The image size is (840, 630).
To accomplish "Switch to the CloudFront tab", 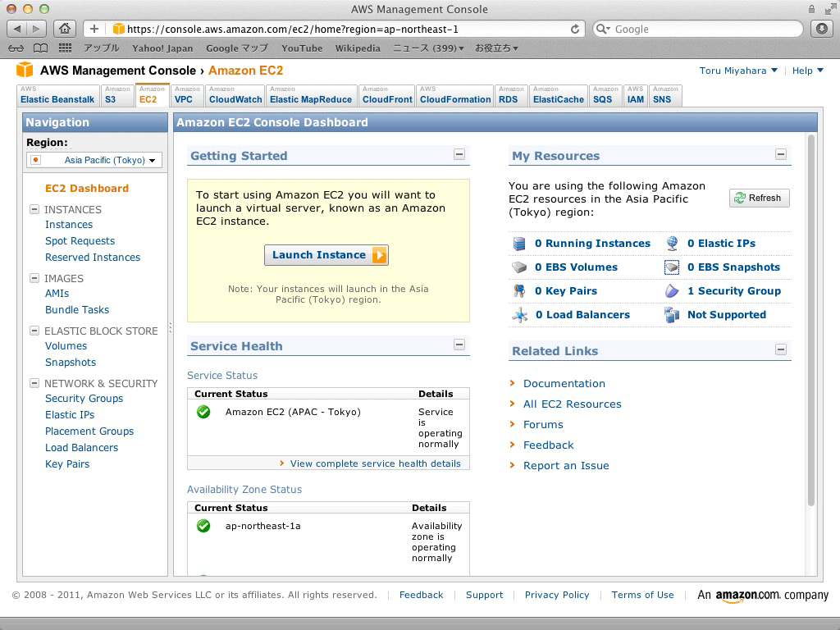I will click(x=387, y=95).
